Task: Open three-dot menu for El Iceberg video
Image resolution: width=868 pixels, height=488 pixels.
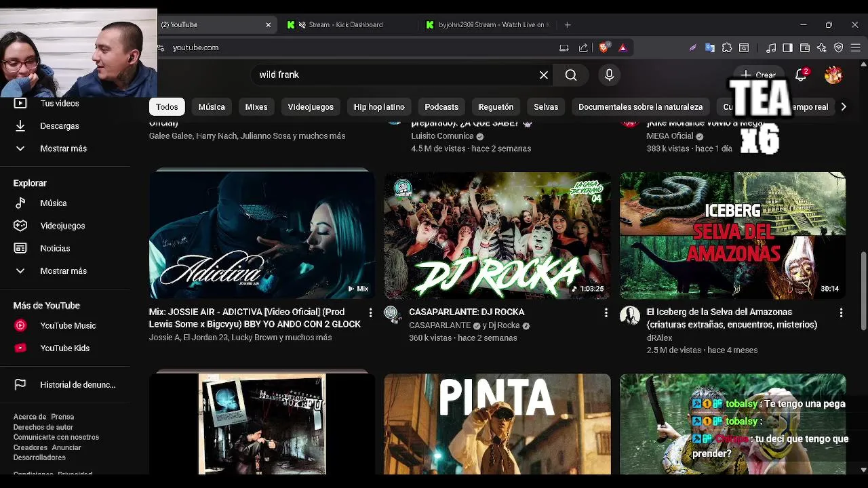Action: point(841,312)
